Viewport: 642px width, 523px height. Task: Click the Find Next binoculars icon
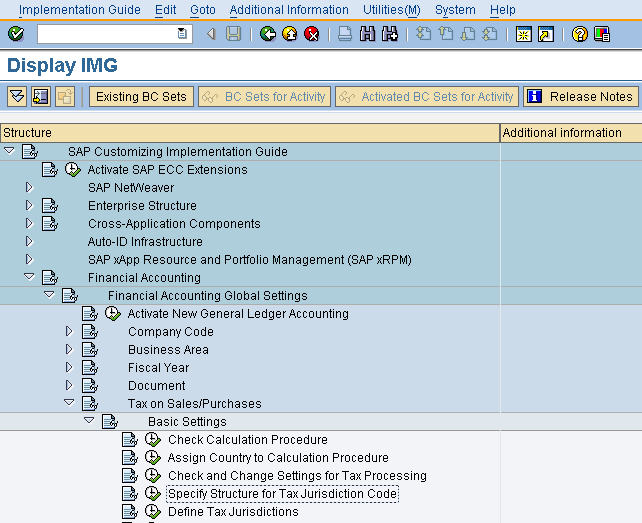coord(389,34)
